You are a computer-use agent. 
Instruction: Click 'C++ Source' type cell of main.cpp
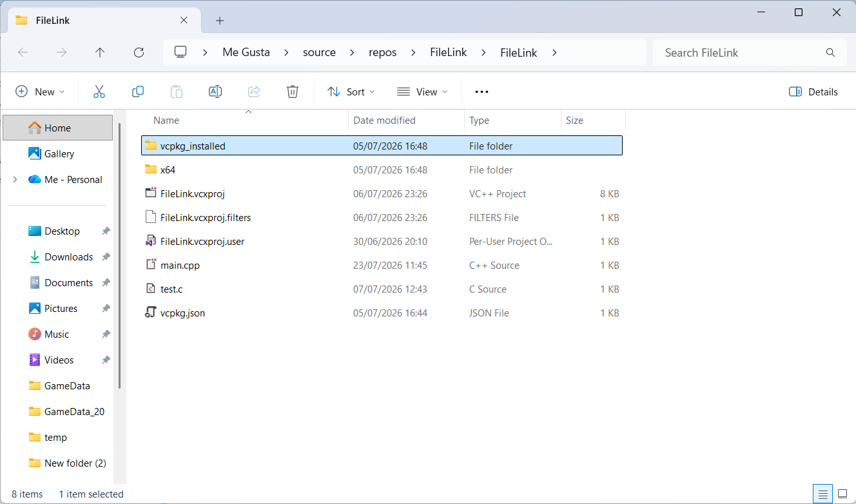tap(494, 265)
